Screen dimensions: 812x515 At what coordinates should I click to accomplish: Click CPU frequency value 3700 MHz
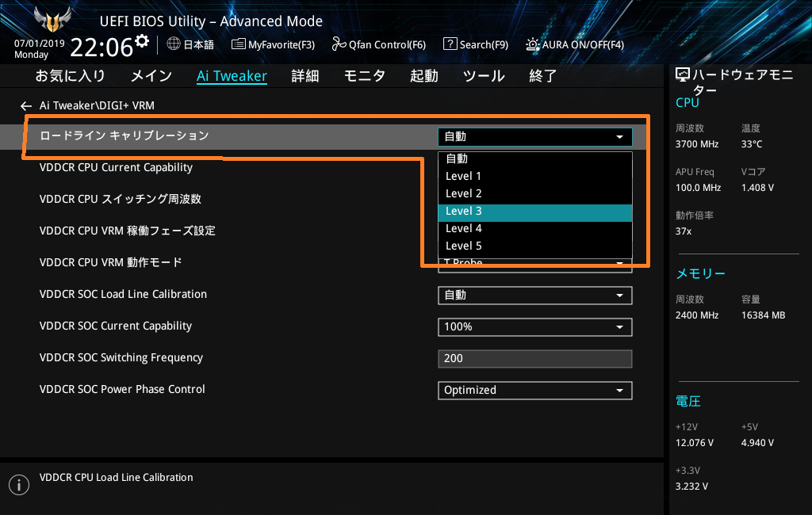pyautogui.click(x=697, y=144)
